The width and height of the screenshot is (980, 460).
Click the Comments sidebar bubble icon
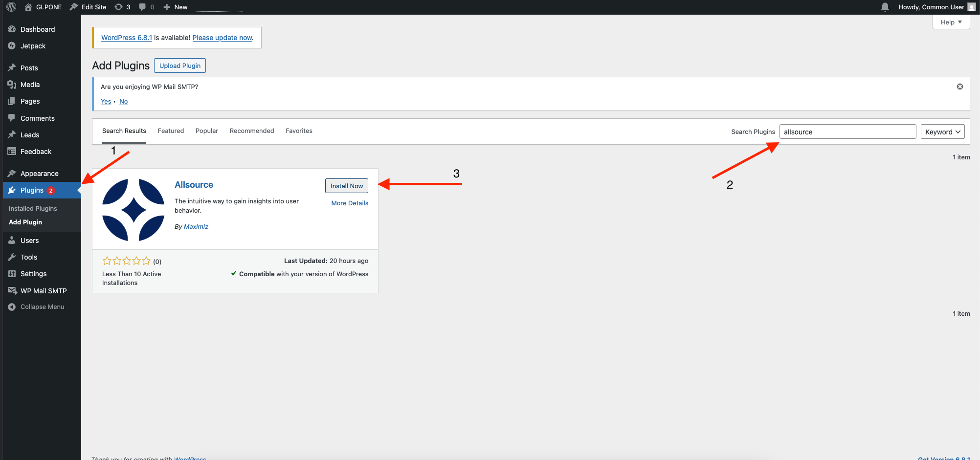[x=12, y=118]
